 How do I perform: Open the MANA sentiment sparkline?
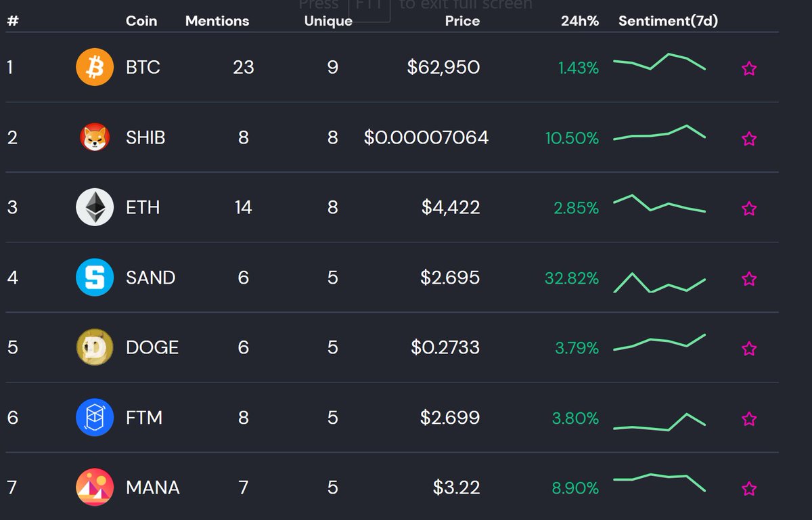(x=659, y=482)
